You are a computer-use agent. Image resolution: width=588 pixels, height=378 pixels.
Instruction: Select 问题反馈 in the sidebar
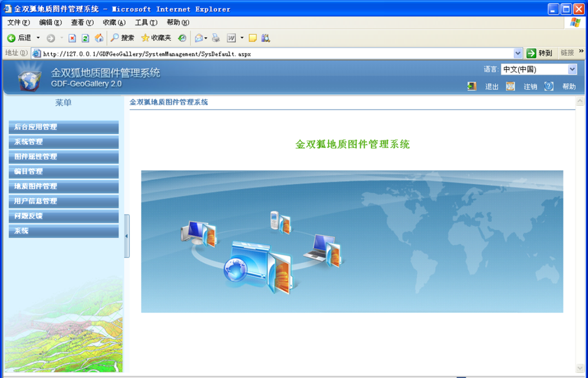pyautogui.click(x=63, y=216)
